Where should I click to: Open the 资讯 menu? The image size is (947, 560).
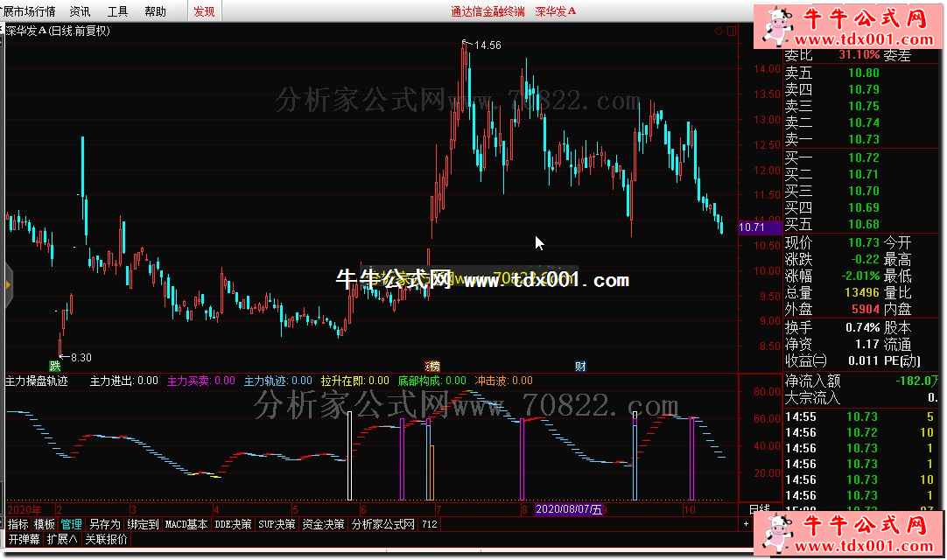[x=80, y=11]
